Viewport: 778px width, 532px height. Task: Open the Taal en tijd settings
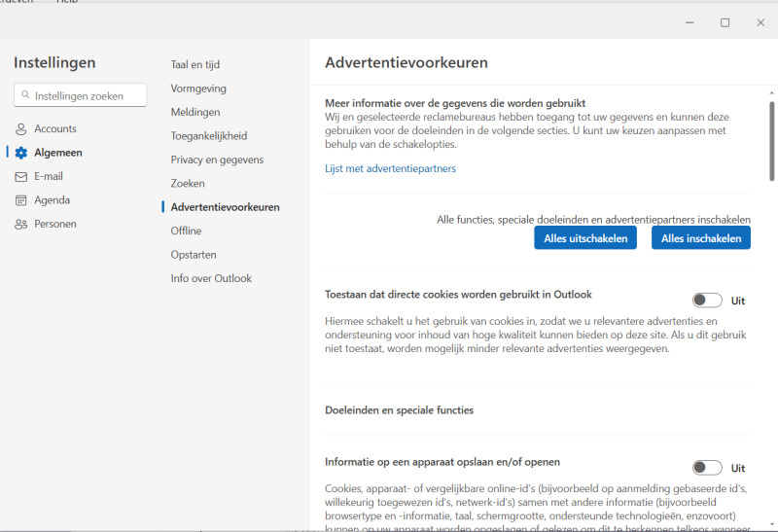(x=195, y=65)
